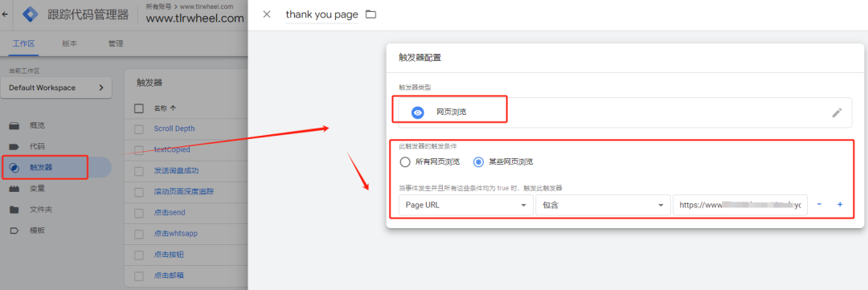
Task: Click the 文件夹 sidebar folder icon
Action: (14, 210)
